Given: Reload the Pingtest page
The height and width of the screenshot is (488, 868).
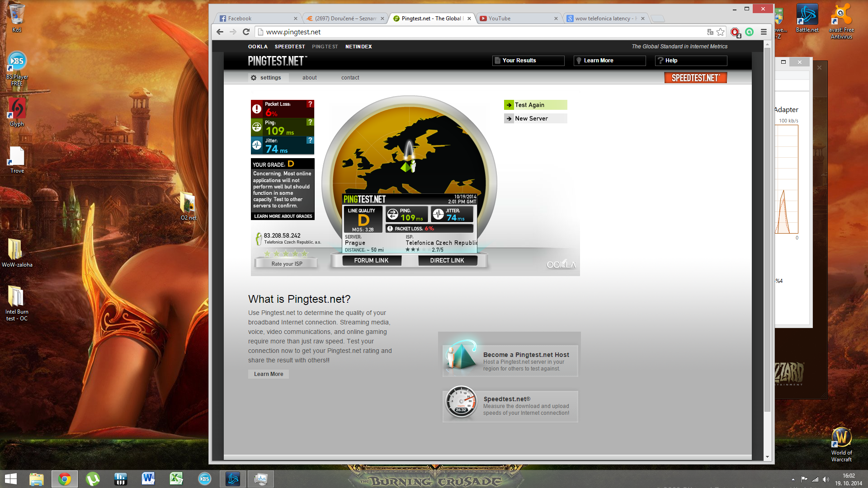Looking at the screenshot, I should click(x=246, y=32).
